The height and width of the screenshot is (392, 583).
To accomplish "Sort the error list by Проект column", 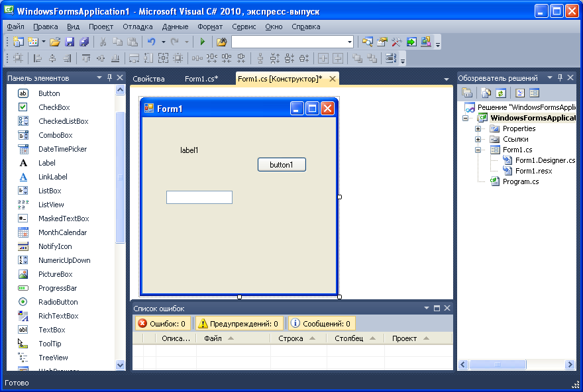I will 418,338.
